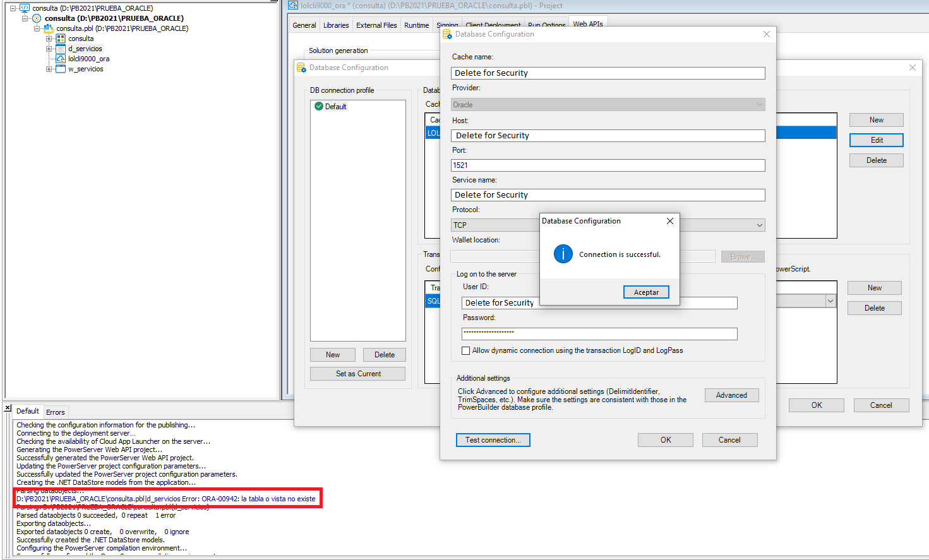Click the w_servicios window icon
Screen dimensions: 929x560
[x=61, y=69]
